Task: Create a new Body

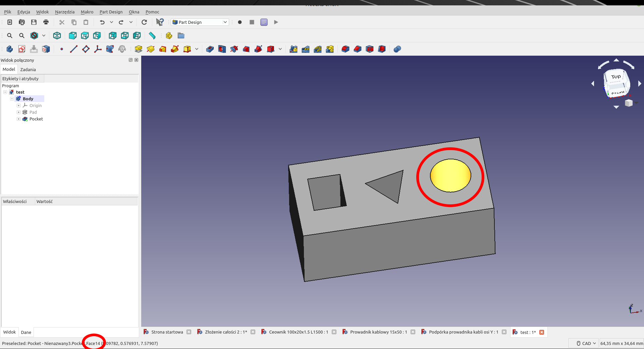Action: click(x=10, y=49)
